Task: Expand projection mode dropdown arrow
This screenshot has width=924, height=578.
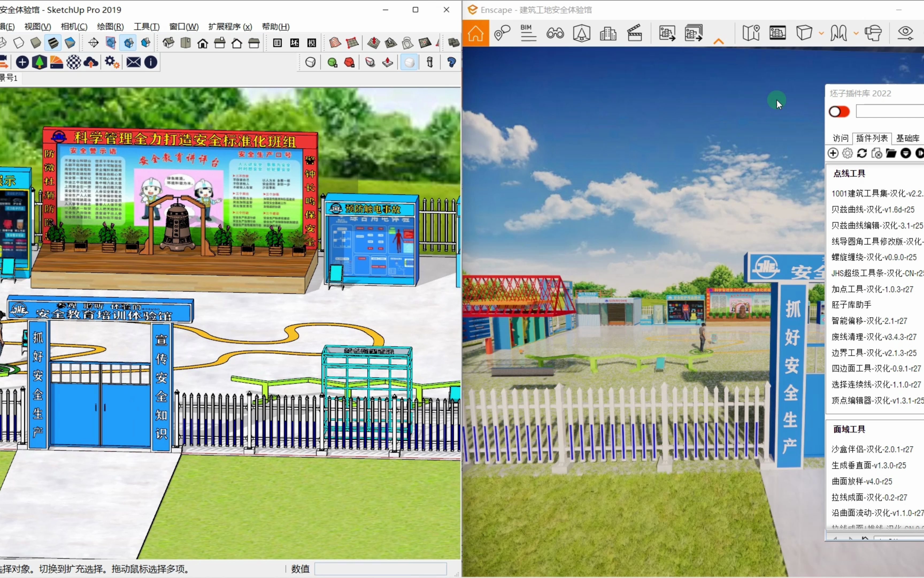Action: [x=821, y=34]
